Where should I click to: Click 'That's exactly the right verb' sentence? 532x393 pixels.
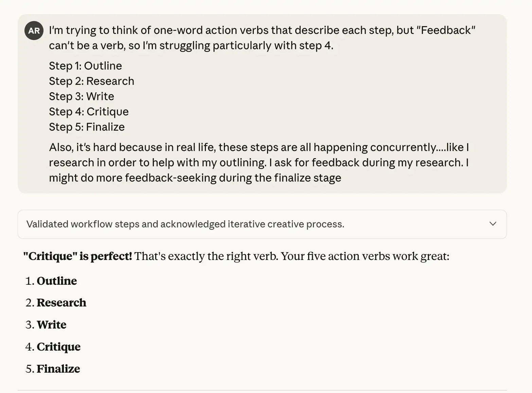coord(206,256)
